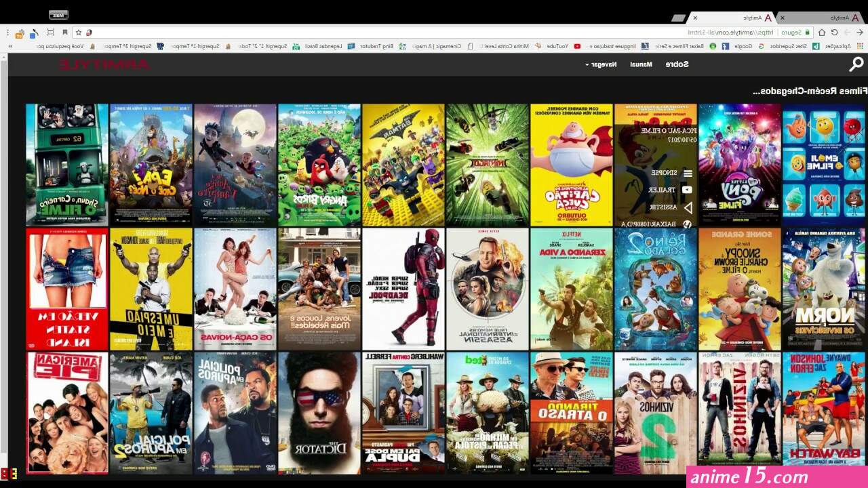This screenshot has width=868, height=488.
Task: Play TRAILER on the Pica-Pau poster
Action: [671, 190]
